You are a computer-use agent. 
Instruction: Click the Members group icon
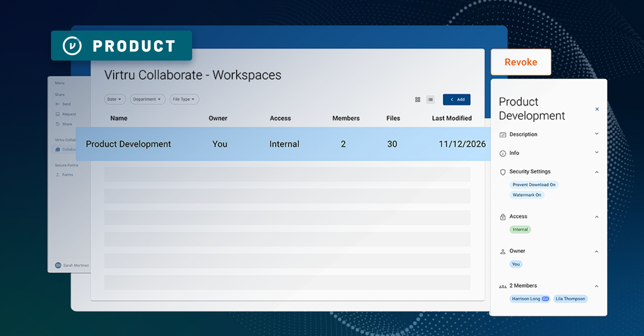pyautogui.click(x=503, y=286)
